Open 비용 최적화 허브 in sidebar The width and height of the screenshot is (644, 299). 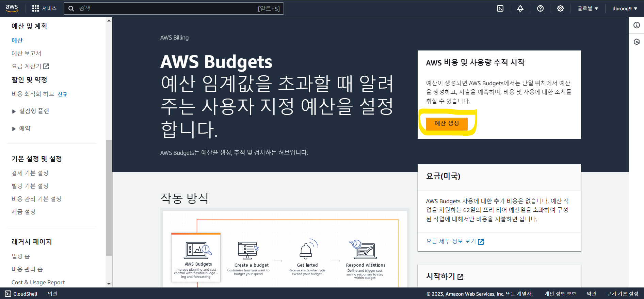pyautogui.click(x=33, y=94)
